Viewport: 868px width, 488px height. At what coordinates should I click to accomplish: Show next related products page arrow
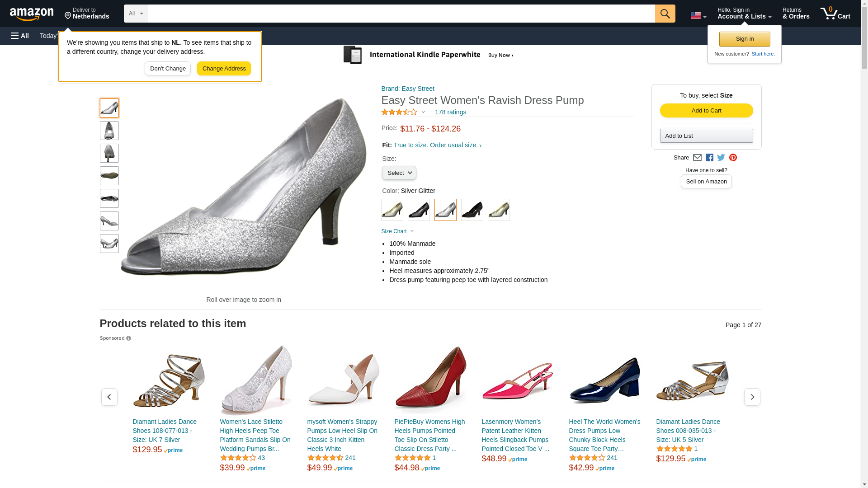752,397
